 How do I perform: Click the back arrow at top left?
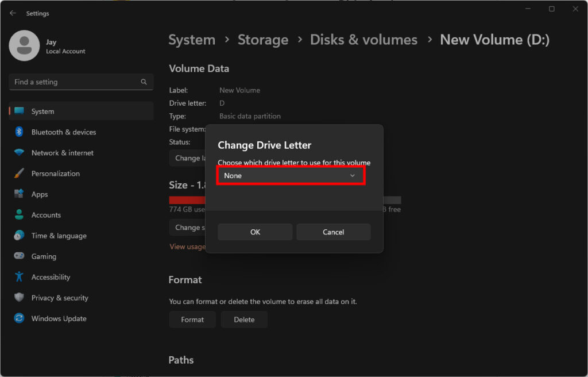coord(13,13)
